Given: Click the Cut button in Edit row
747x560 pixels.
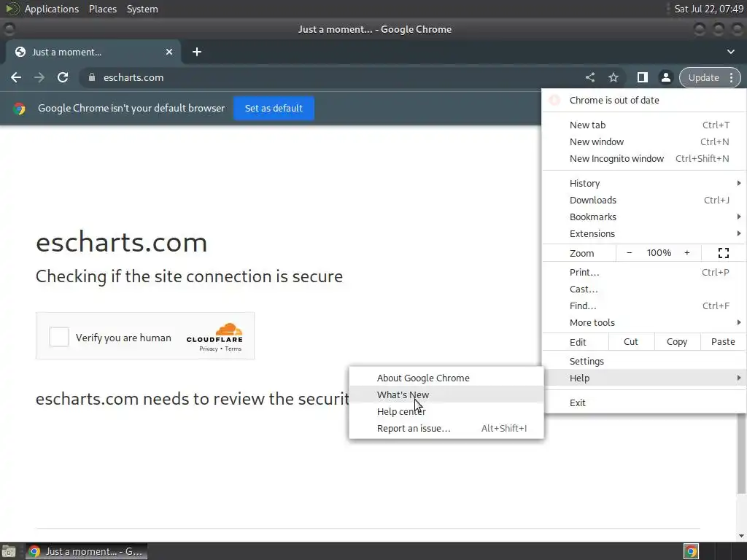Looking at the screenshot, I should pos(631,341).
